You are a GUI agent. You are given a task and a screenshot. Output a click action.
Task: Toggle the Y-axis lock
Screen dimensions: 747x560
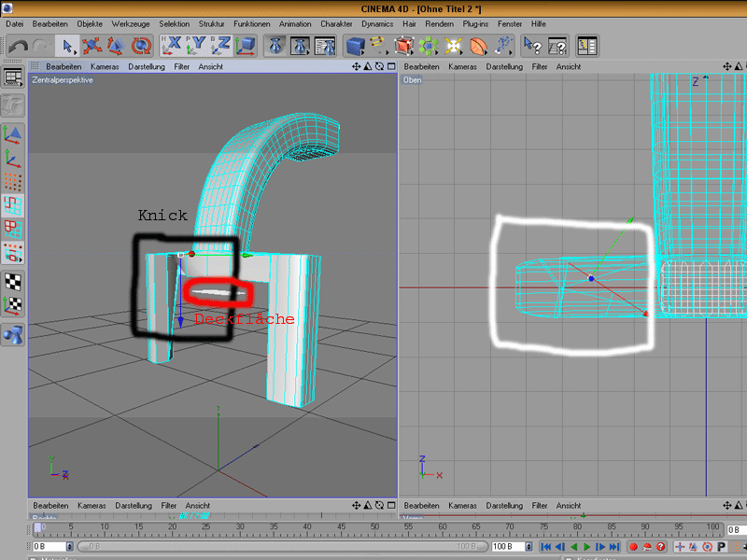point(197,45)
